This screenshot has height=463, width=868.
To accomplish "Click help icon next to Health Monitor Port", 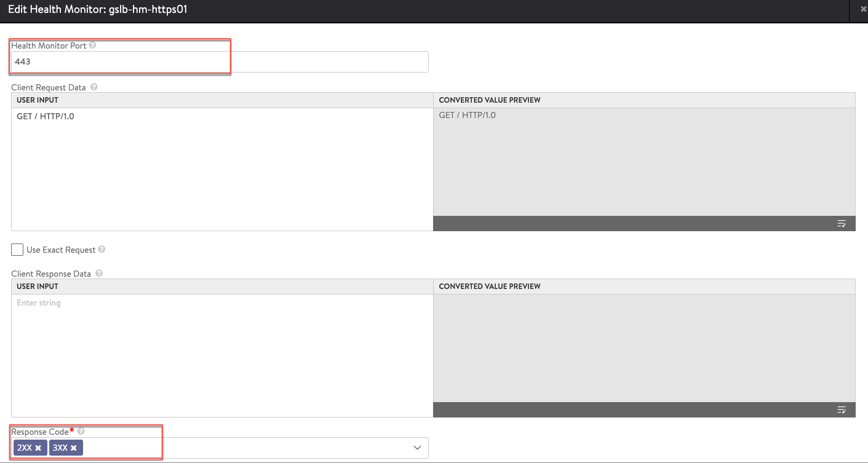I will [x=92, y=46].
